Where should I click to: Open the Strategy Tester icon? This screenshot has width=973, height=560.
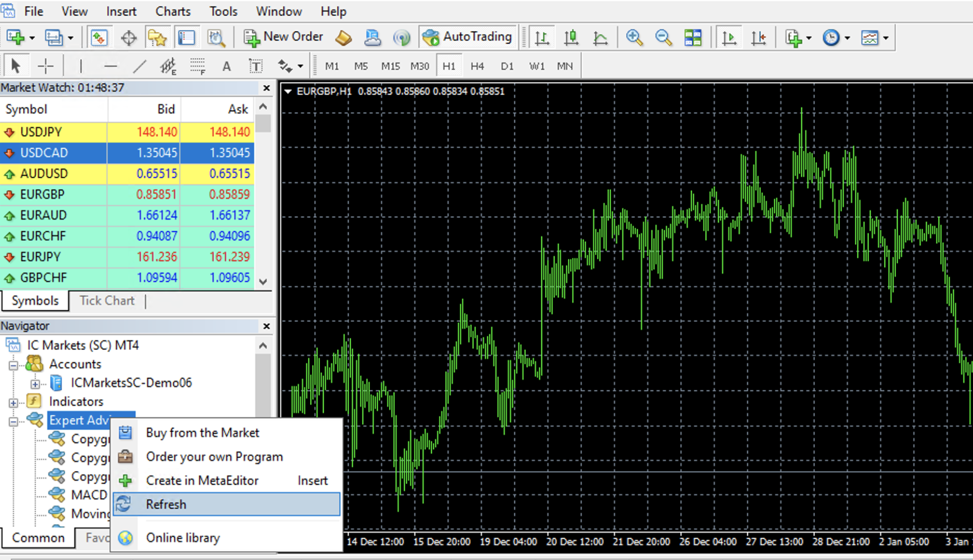[216, 38]
